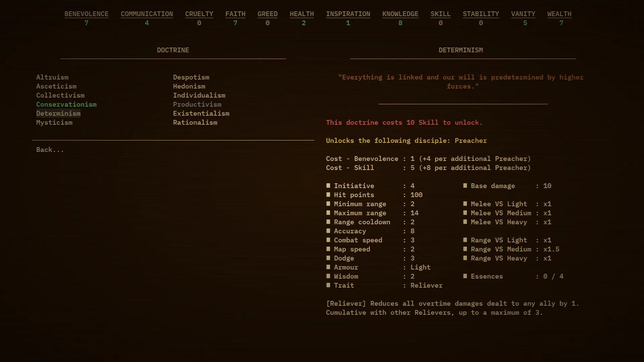This screenshot has height=362, width=644.
Task: Click the Melee VS Heavy stat icon
Action: (466, 222)
